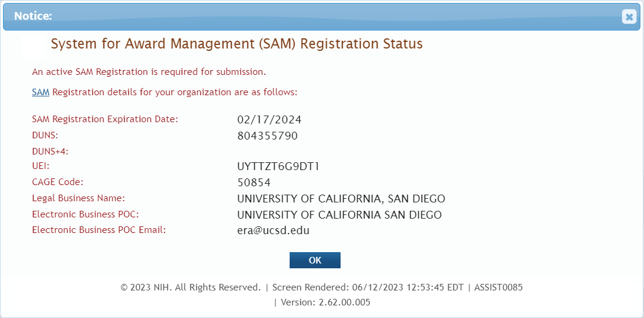644x318 pixels.
Task: Select the UEI value UYTTZT6G9DT1
Action: [278, 166]
